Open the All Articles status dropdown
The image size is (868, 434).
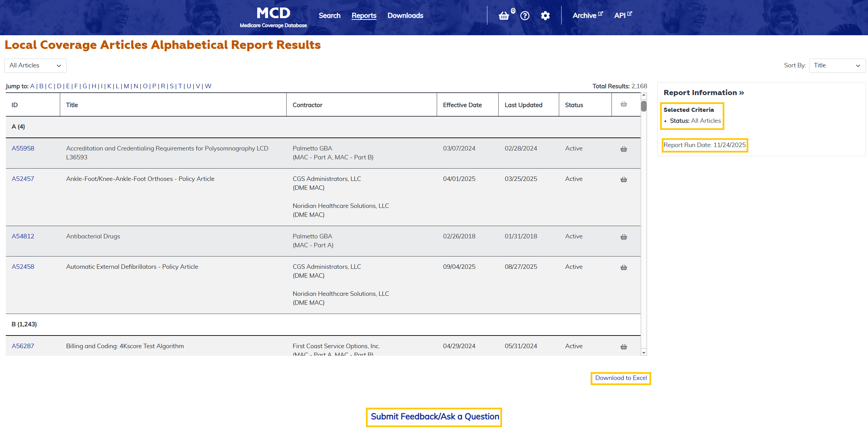(x=35, y=65)
